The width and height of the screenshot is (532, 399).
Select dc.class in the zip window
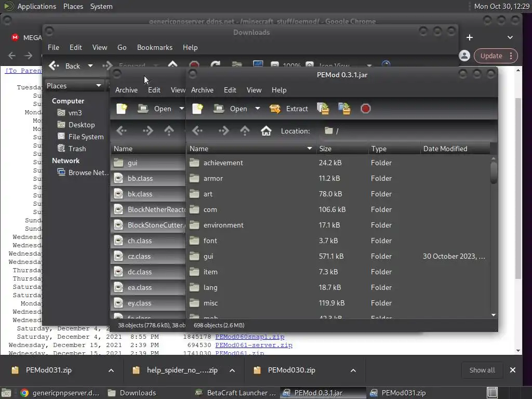click(148, 272)
